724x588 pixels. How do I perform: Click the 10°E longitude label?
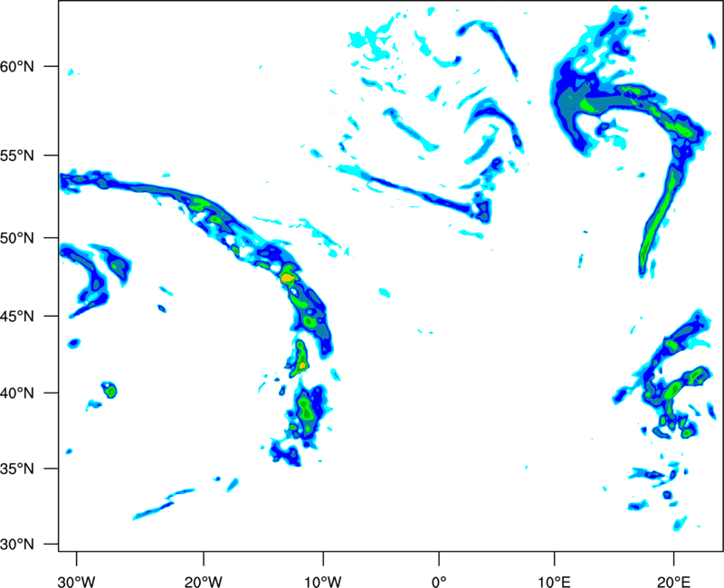click(x=554, y=582)
